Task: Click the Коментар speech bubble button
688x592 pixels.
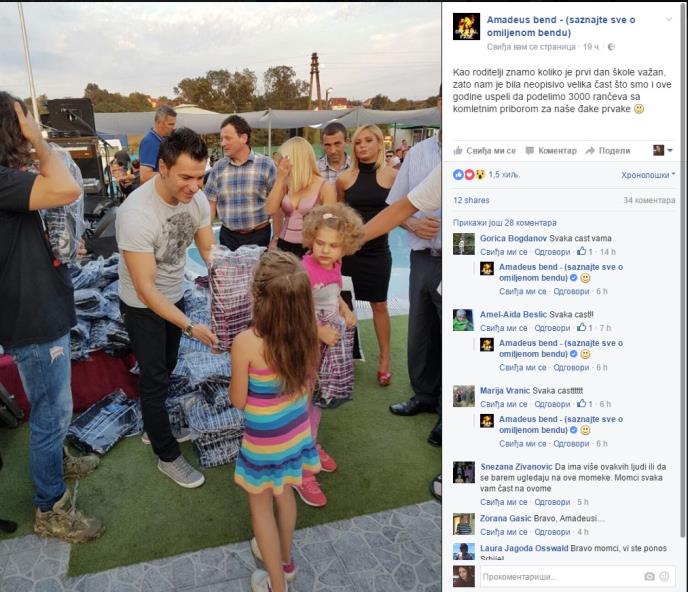Action: click(x=551, y=151)
